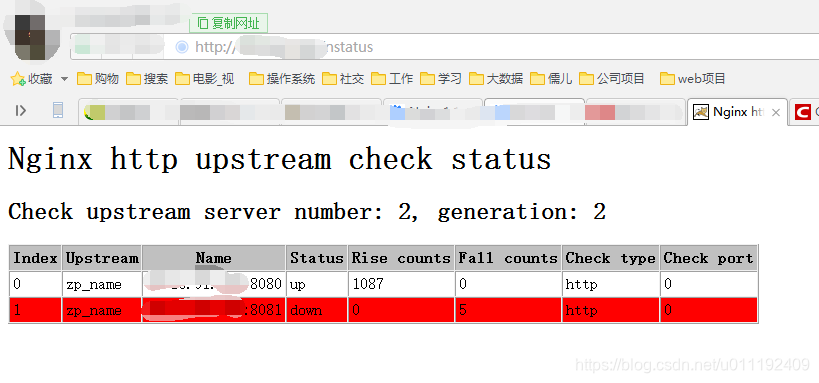The image size is (819, 383).
Task: Click the Check upstream server number line
Action: pyautogui.click(x=307, y=212)
